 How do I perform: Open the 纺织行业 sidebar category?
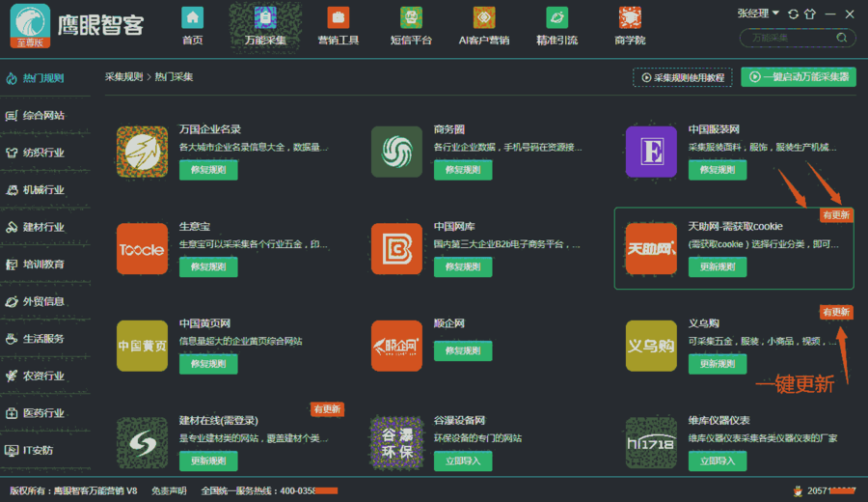pos(43,153)
